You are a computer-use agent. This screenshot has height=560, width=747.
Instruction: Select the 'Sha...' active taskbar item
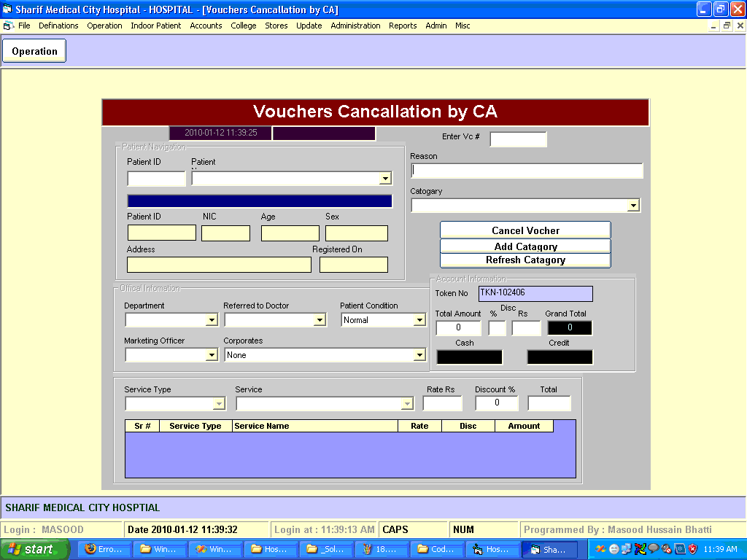[x=549, y=549]
